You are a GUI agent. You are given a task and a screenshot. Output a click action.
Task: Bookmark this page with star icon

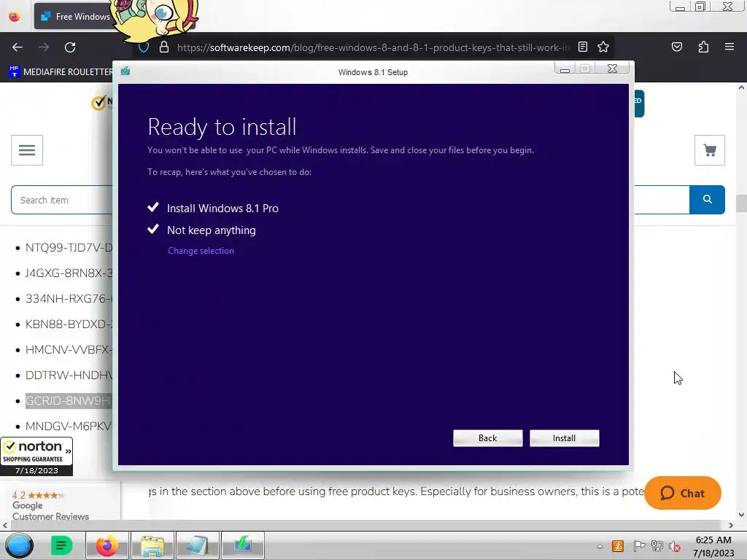[x=603, y=47]
